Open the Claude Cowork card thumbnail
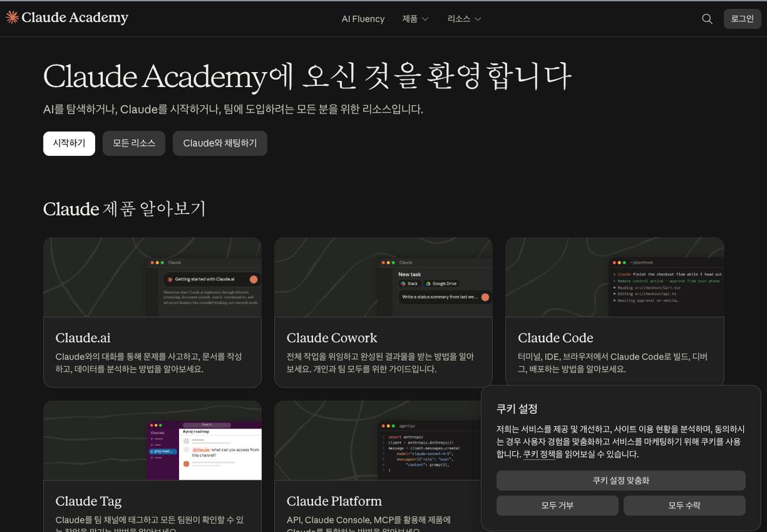767x532 pixels. click(x=383, y=277)
